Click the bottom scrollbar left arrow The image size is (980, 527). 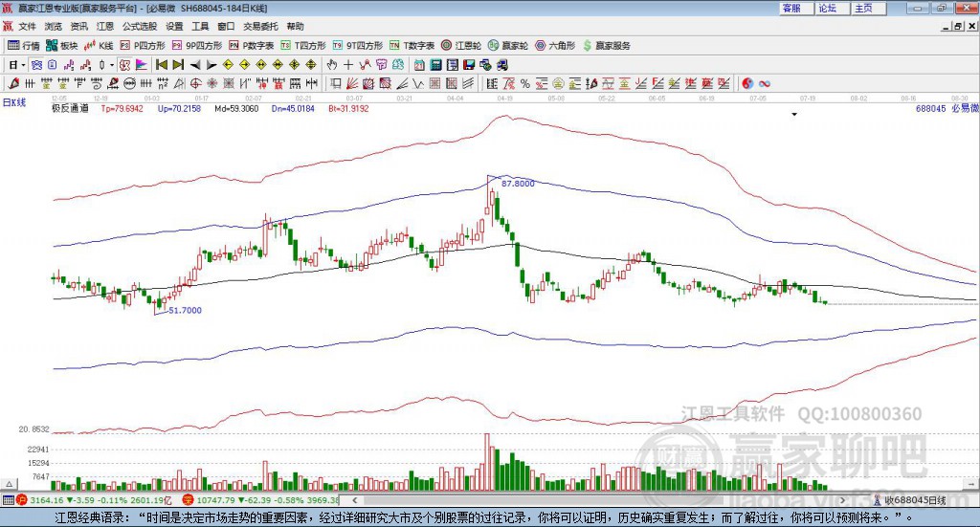coord(355,500)
